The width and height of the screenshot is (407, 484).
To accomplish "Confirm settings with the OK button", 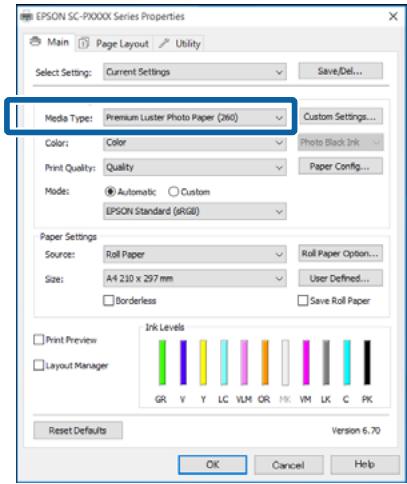I will pos(213,465).
